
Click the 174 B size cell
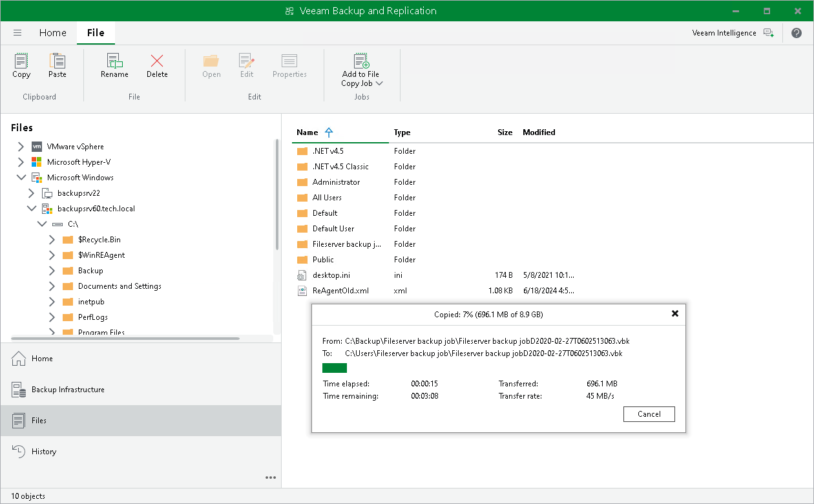503,275
